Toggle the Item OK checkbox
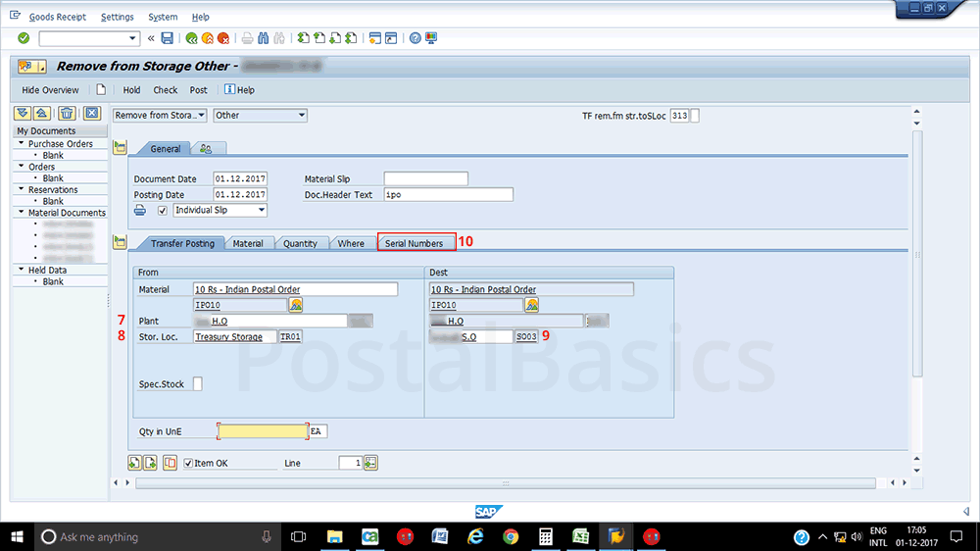Screen dimensions: 980x551 (x=189, y=463)
